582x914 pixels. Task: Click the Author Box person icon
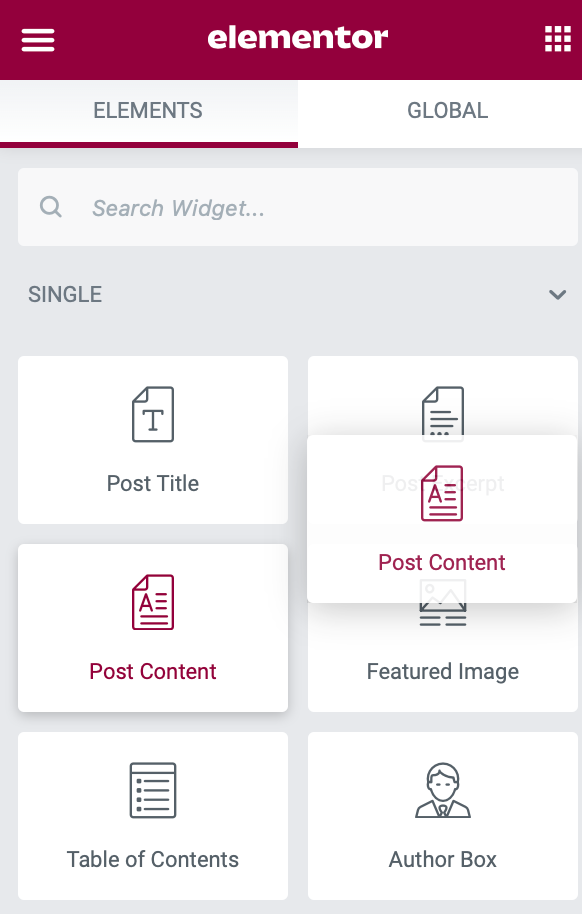pos(443,790)
